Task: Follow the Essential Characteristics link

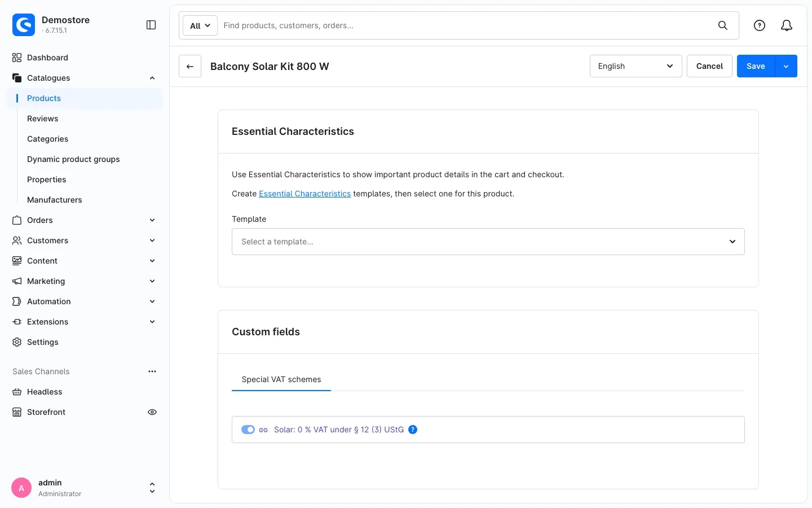Action: [304, 194]
